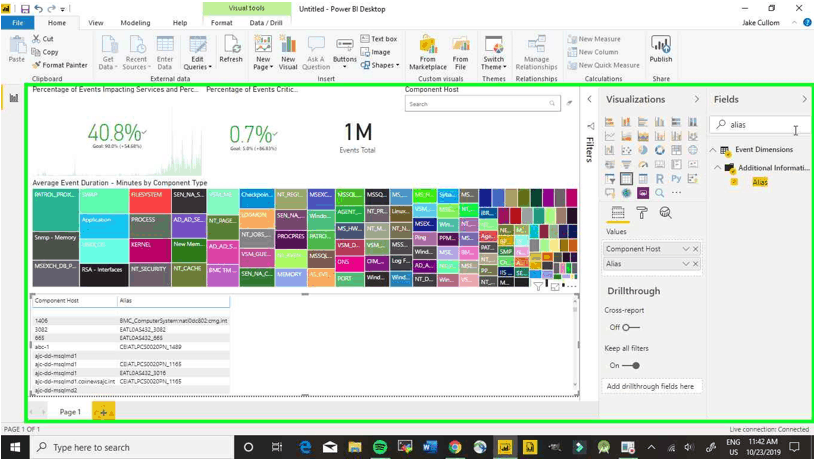Import more custom visuals ellipsis

676,193
